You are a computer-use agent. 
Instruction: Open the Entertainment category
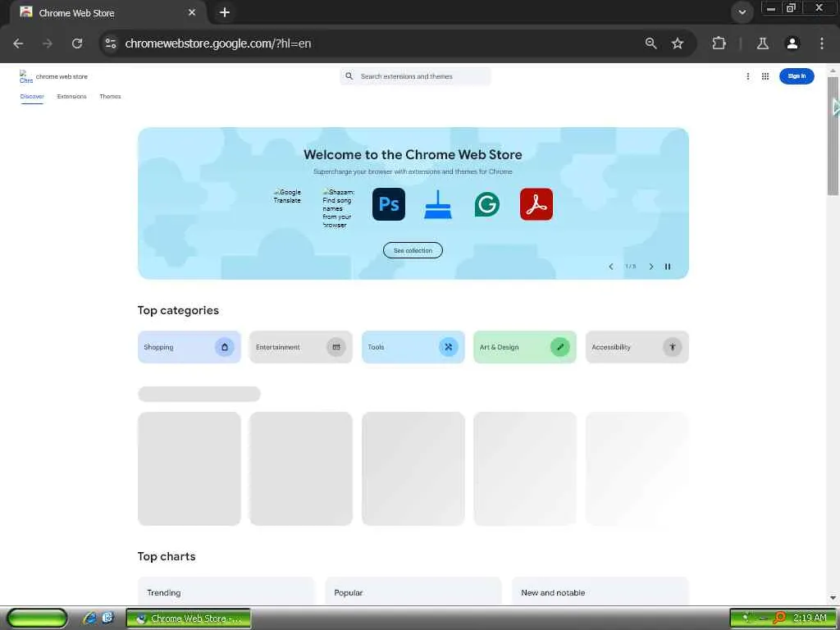point(301,347)
